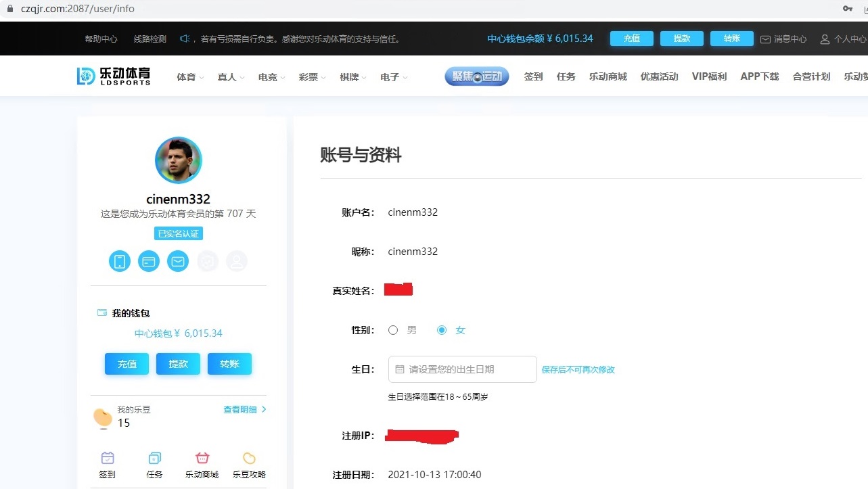Select the 男 gender radio button
The height and width of the screenshot is (489, 868).
(x=393, y=330)
